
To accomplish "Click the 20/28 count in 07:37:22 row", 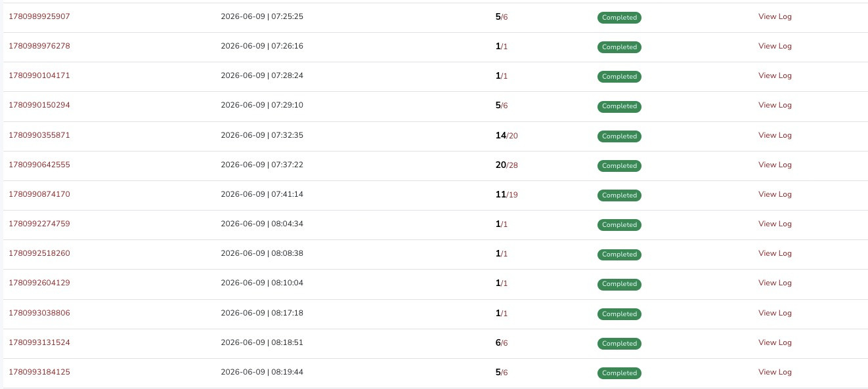I will 507,165.
